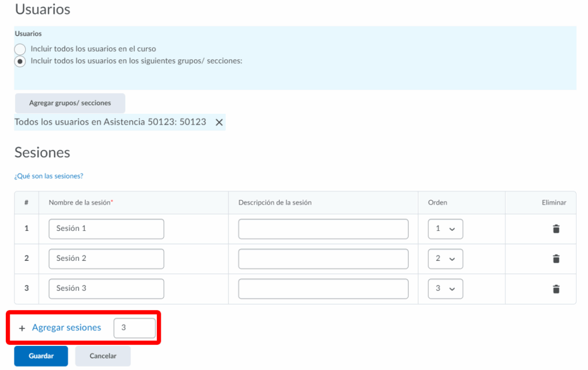Click the plus icon beside Agregar sesiones
Image resolution: width=588 pixels, height=370 pixels.
click(x=22, y=328)
